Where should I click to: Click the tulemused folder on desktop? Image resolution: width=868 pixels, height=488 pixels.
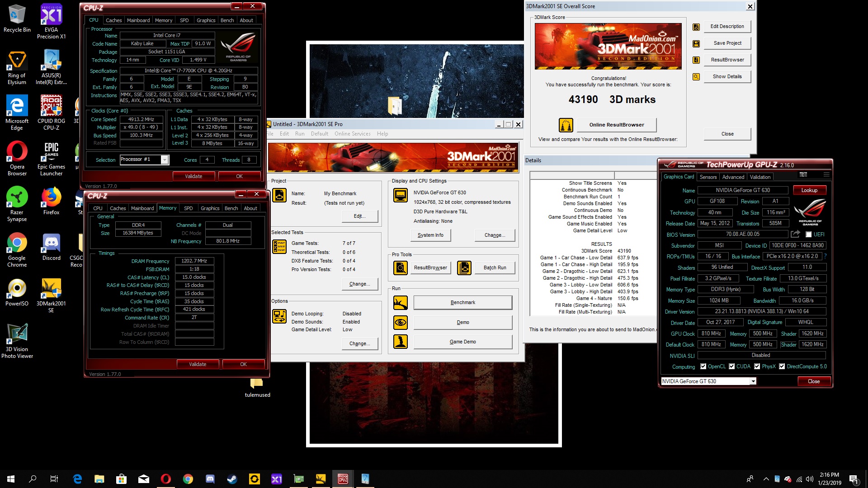[257, 387]
